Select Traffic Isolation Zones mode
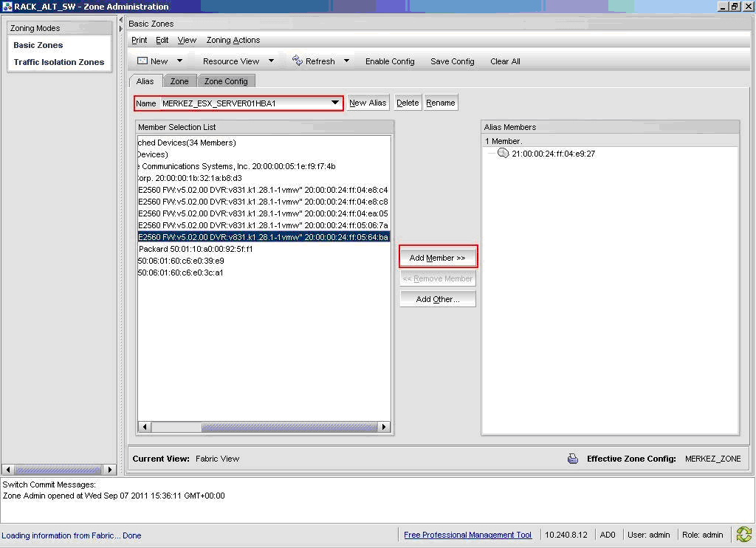756x548 pixels. [59, 62]
